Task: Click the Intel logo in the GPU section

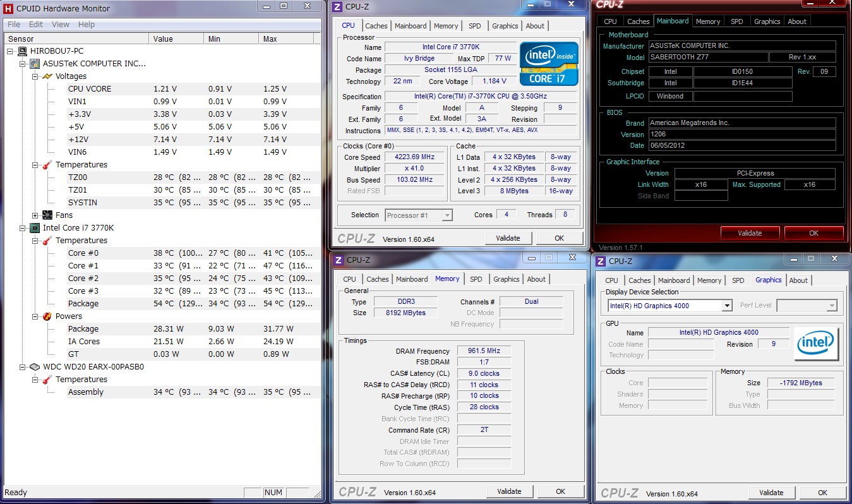Action: click(x=816, y=343)
